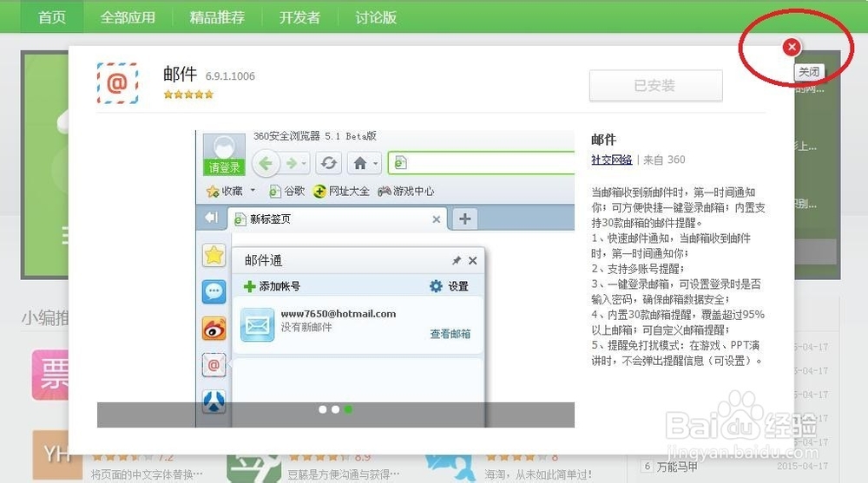The width and height of the screenshot is (868, 483).
Task: Click the 查看邮箱 link
Action: 450,334
